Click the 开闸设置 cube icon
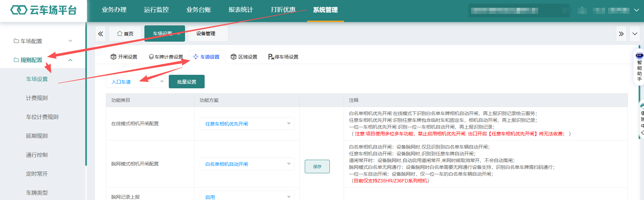The image size is (644, 200). click(113, 57)
